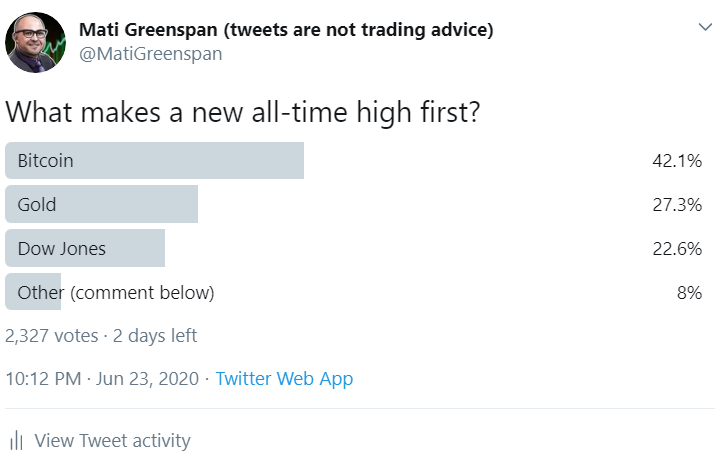Open the tweet options chevron menu
Screen dimensions: 727x468
click(705, 27)
